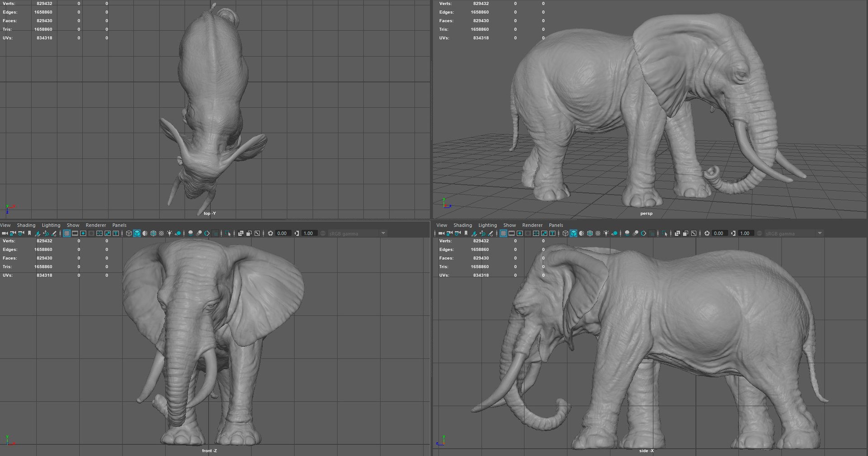The image size is (868, 456).
Task: Toggle Safe Action in front panel
Action: pos(108,233)
